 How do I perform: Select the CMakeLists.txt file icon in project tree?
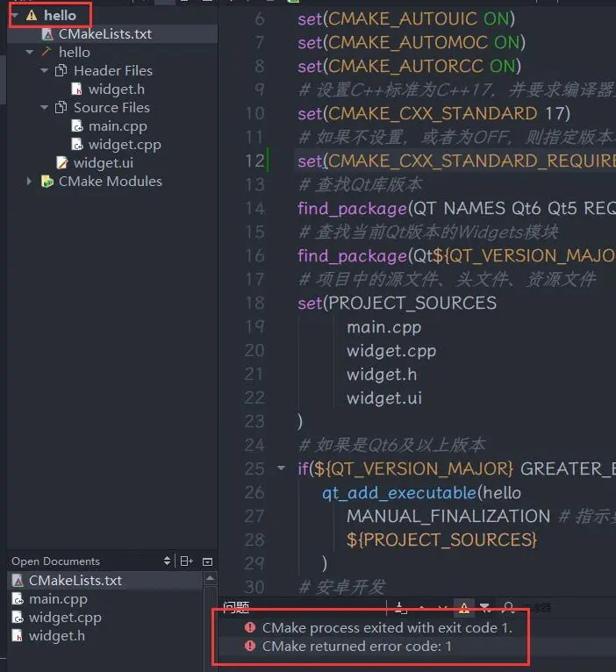tap(47, 34)
